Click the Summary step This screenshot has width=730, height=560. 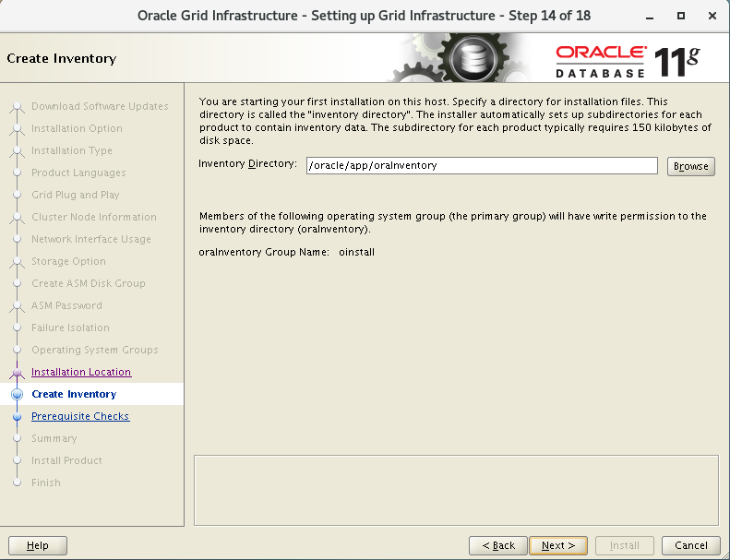pos(54,438)
